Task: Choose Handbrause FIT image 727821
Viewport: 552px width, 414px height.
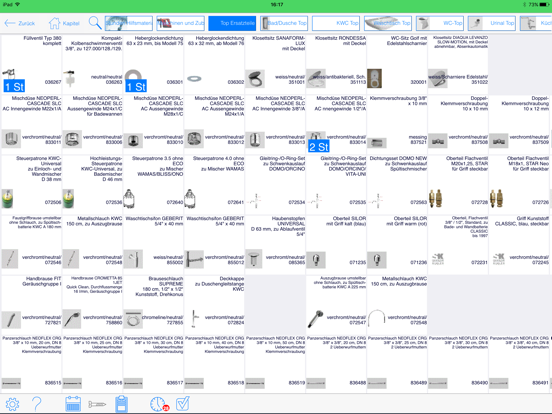Action: pos(11,320)
